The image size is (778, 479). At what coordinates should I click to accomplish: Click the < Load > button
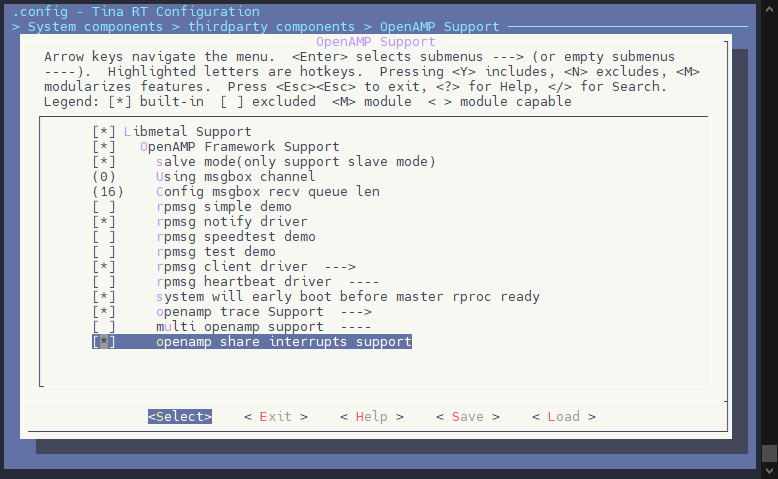564,416
